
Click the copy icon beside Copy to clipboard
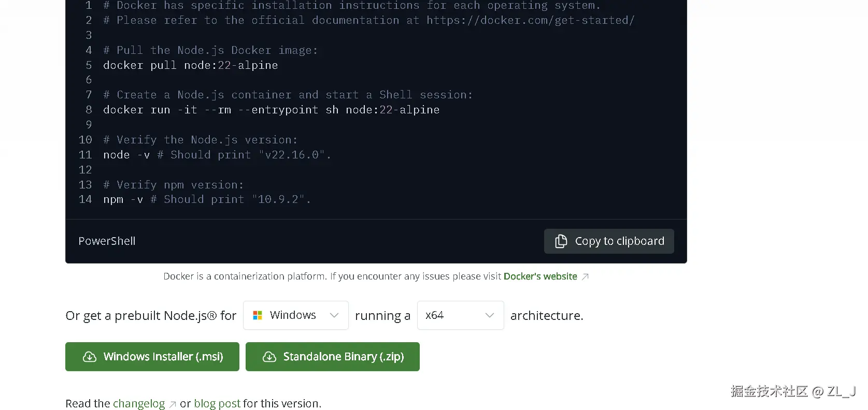point(561,241)
